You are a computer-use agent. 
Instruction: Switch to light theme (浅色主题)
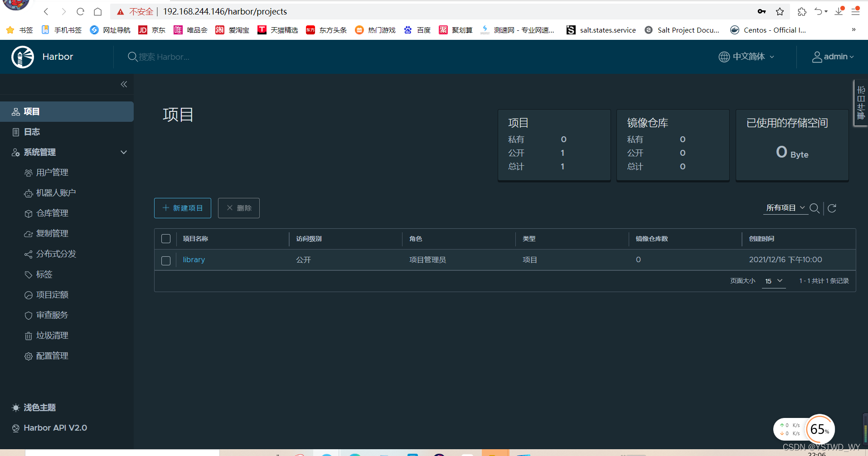(34, 408)
